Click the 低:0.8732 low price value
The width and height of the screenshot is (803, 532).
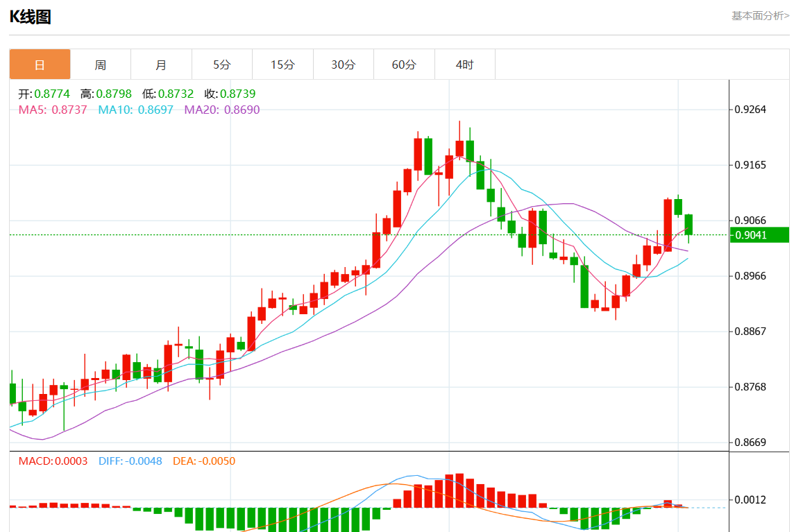(168, 94)
